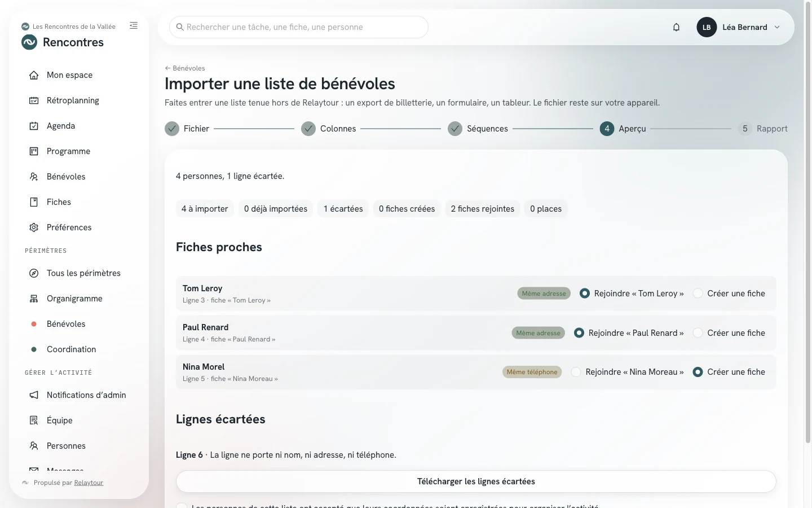Select Tous les périmètres compass icon
The height and width of the screenshot is (508, 812).
34,273
